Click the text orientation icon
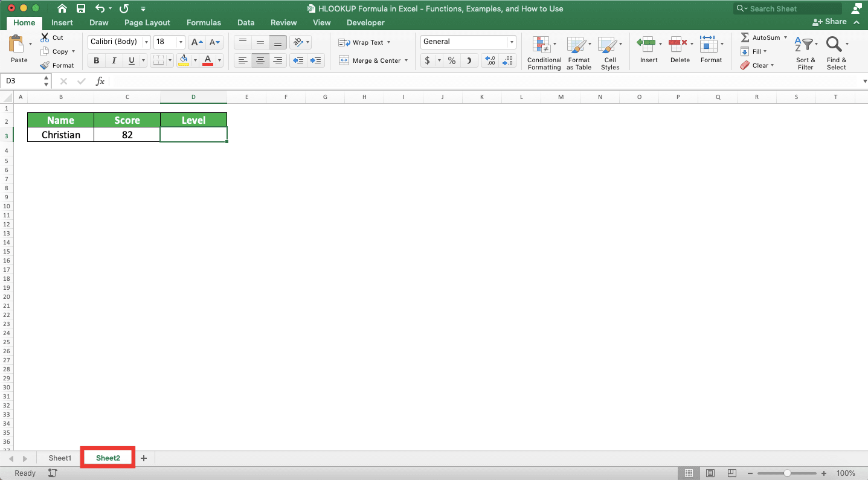 point(298,42)
